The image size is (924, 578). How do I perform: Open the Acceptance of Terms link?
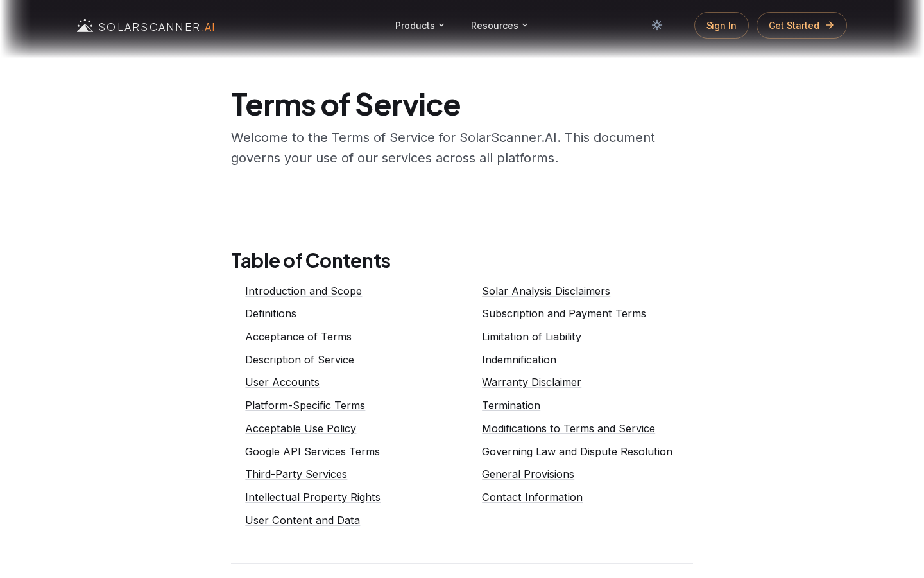pos(298,337)
